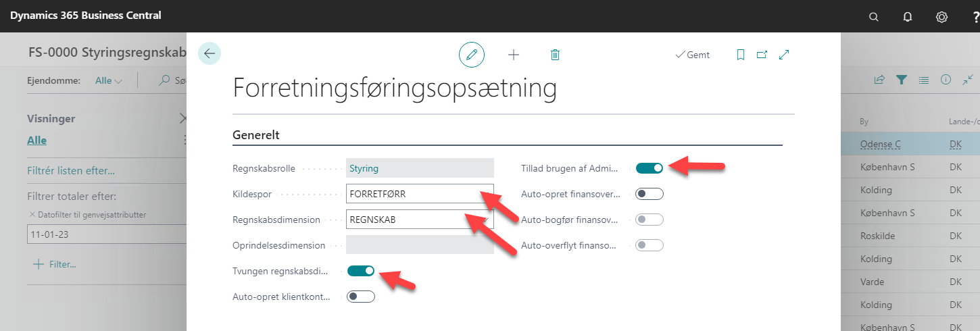Click the plus new record icon
Image resolution: width=980 pixels, height=331 pixels.
click(514, 55)
